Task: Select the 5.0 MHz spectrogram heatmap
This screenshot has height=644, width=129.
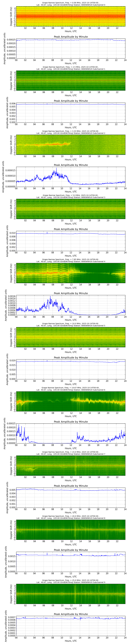Action: click(71, 209)
